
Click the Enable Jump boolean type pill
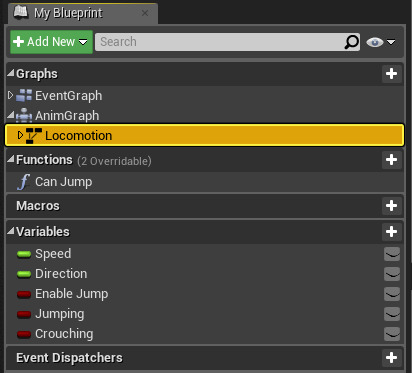point(24,294)
